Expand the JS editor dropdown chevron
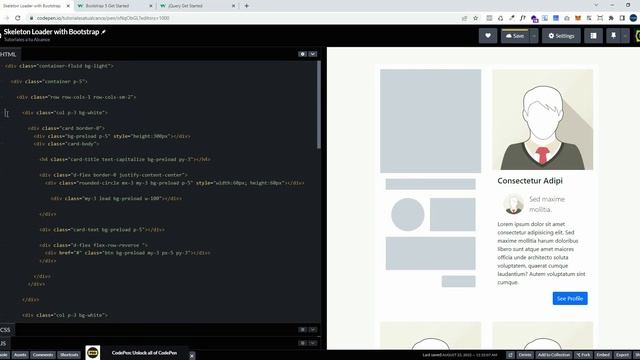 tap(313, 343)
